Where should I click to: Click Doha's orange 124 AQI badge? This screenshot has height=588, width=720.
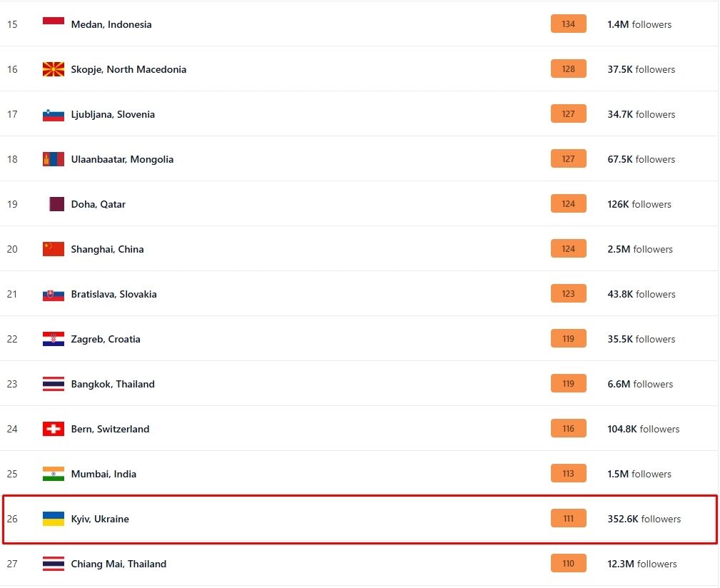pyautogui.click(x=568, y=204)
